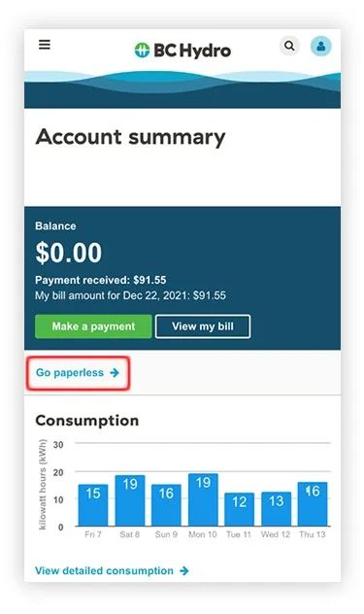Click the Account summary heading
This screenshot has height=614, width=364.
[130, 138]
